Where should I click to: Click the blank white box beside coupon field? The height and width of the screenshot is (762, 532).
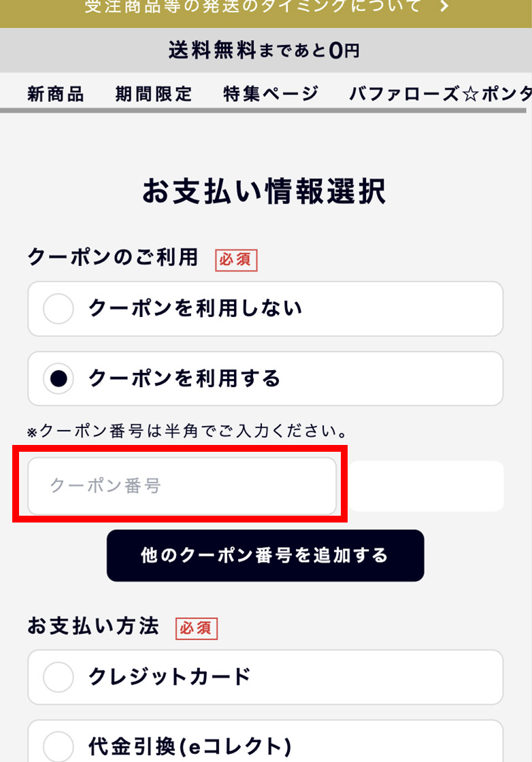[427, 486]
